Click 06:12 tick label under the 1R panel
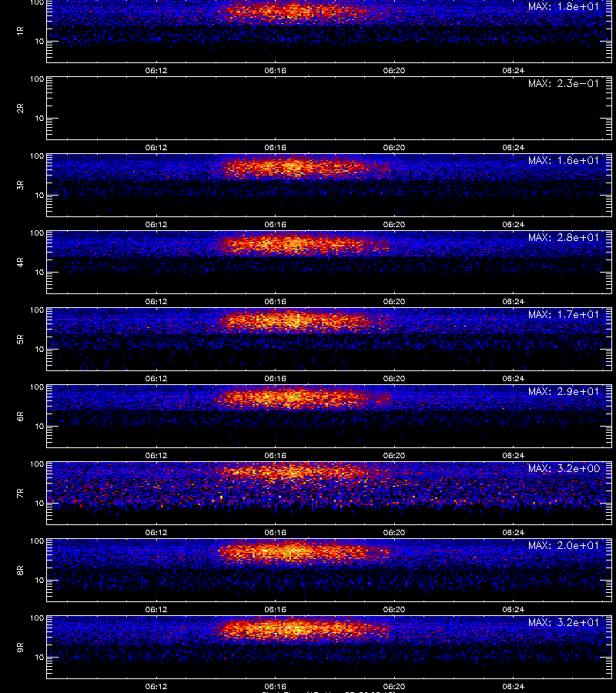The width and height of the screenshot is (616, 693). (156, 70)
